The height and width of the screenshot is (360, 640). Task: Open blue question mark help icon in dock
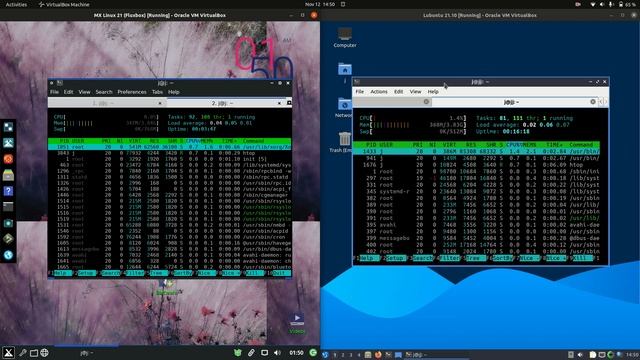(8, 191)
